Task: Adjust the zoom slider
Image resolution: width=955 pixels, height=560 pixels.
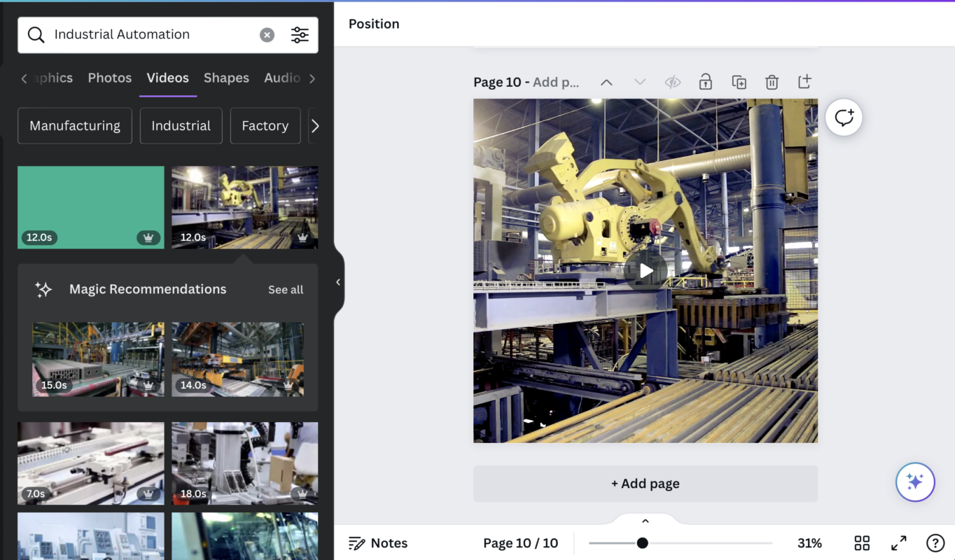Action: [x=642, y=542]
